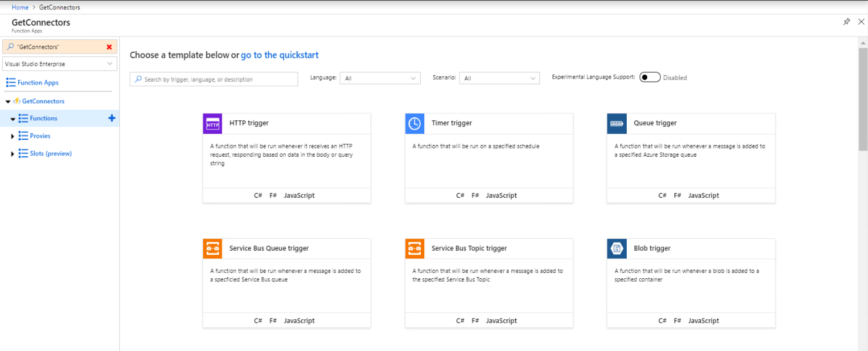This screenshot has width=868, height=351.
Task: Close the GetConnectors blade
Action: [x=861, y=22]
